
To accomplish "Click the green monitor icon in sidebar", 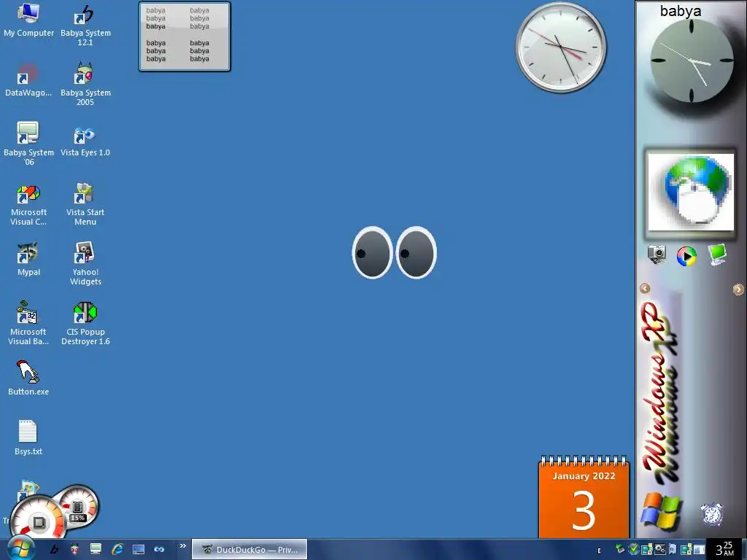I will click(x=717, y=254).
